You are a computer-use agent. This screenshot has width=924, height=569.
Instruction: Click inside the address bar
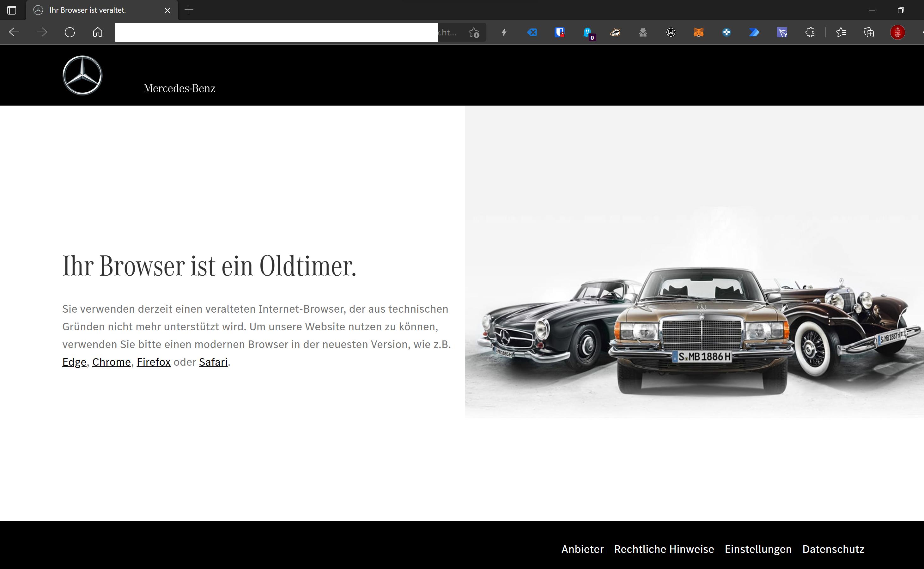tap(276, 32)
